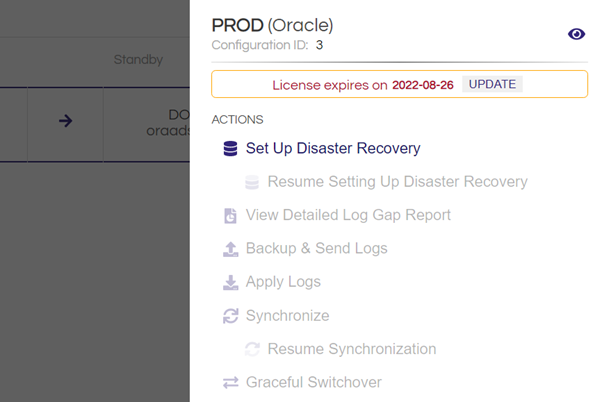Choose the Apply Logs action
This screenshot has height=402, width=602.
click(283, 282)
